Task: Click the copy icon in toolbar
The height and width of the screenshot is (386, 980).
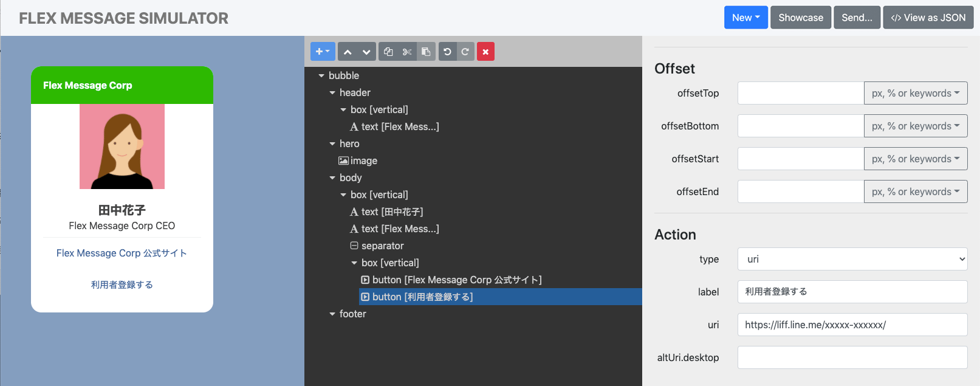Action: (388, 52)
